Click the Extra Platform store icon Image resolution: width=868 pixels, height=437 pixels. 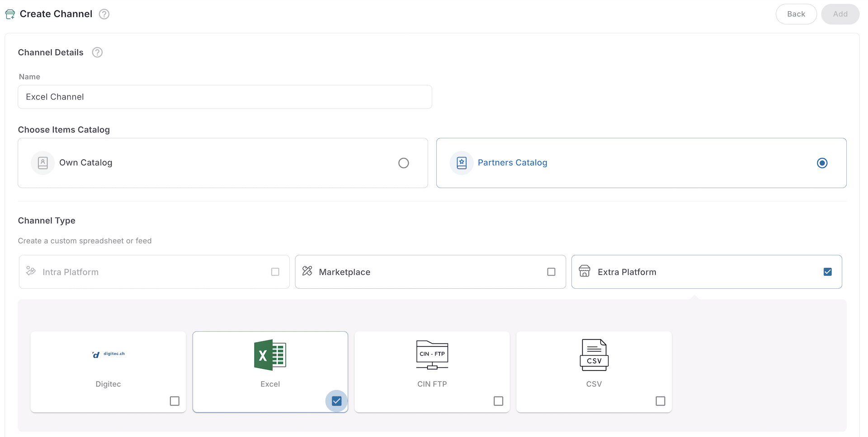tap(585, 271)
